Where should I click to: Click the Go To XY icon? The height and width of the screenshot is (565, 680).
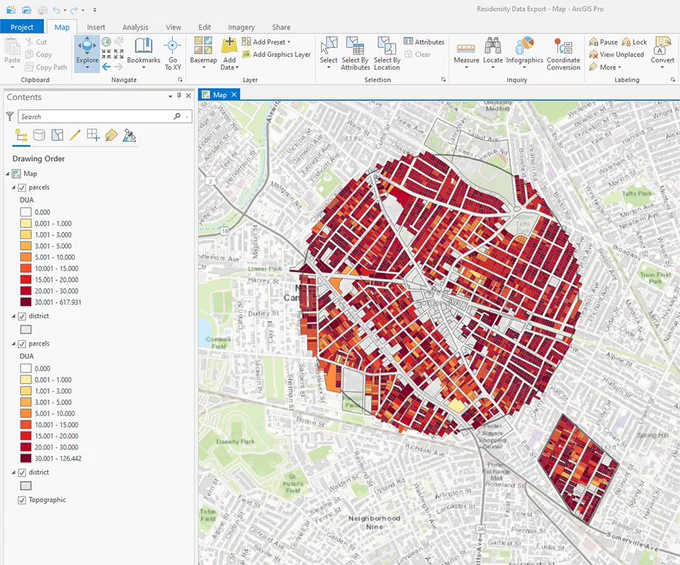pyautogui.click(x=173, y=46)
